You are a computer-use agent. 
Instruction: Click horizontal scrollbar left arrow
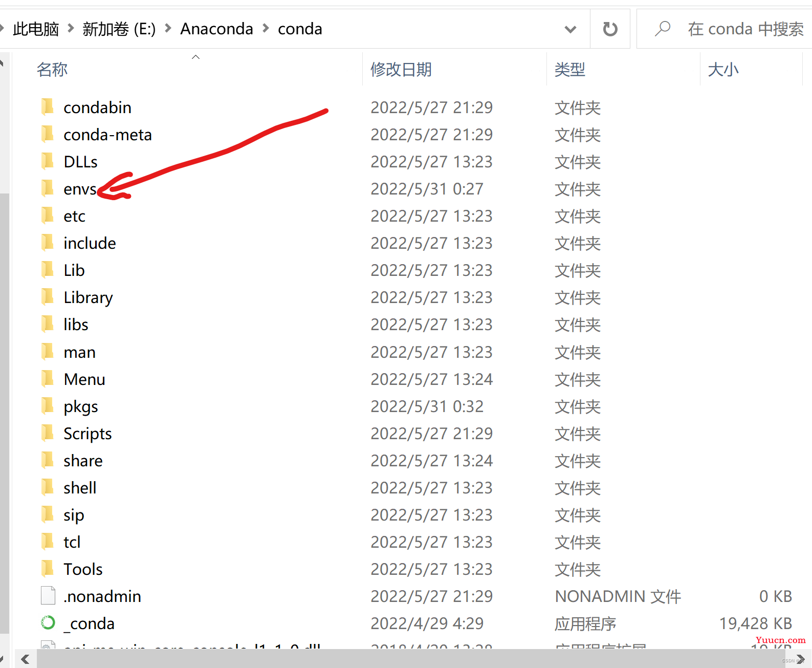coord(26,659)
